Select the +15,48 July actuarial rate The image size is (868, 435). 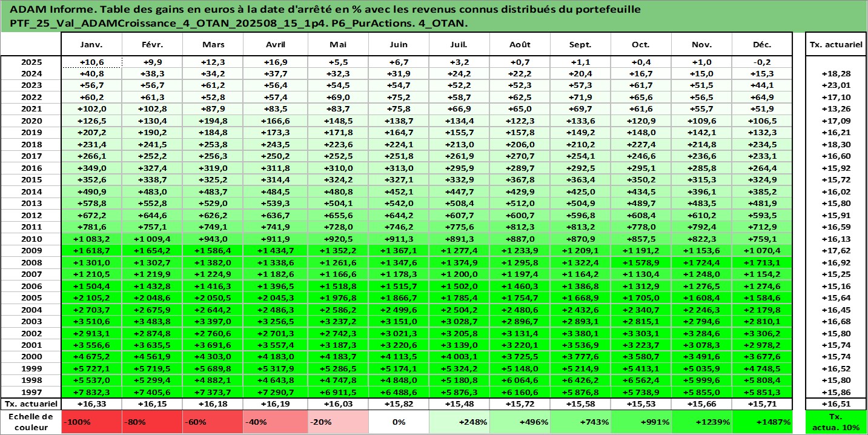(459, 404)
